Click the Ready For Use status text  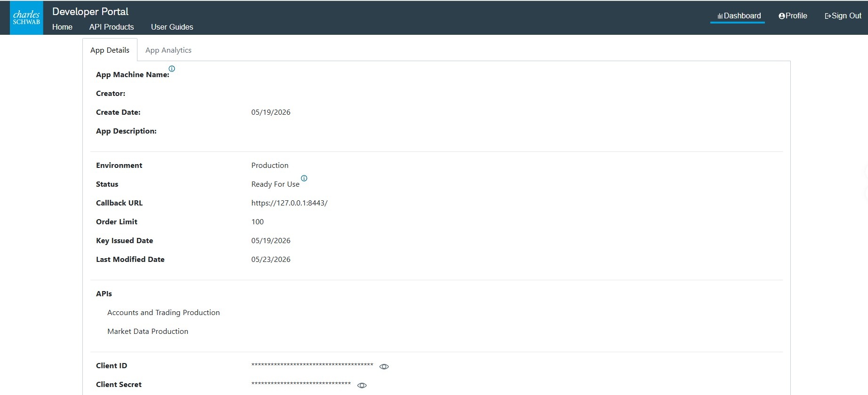pos(275,184)
